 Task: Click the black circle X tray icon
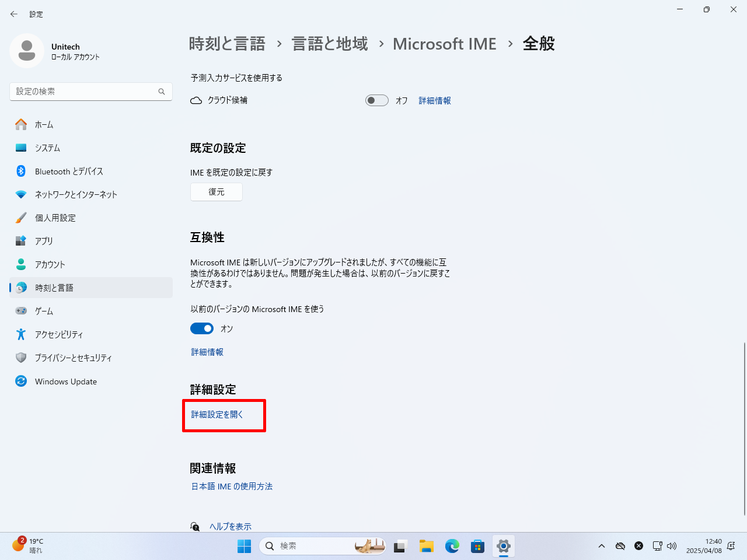coord(639,546)
